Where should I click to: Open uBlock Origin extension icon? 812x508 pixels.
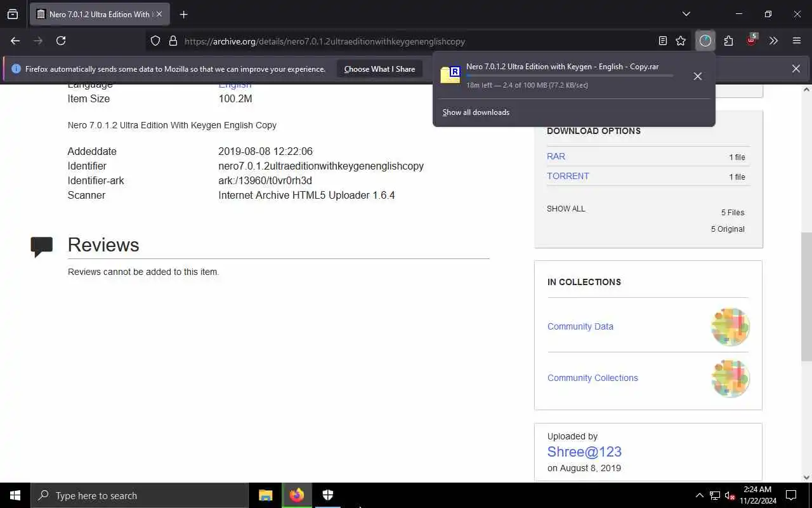(751, 40)
